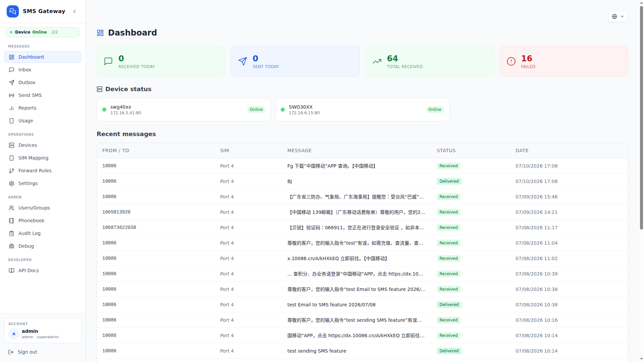This screenshot has width=644, height=362.
Task: Click the STATUS column header
Action: 446,150
